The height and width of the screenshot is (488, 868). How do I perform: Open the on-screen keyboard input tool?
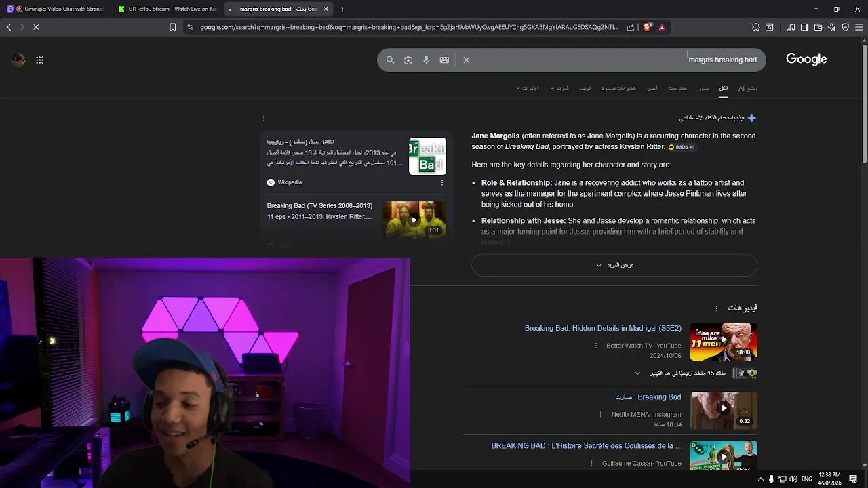pos(444,60)
